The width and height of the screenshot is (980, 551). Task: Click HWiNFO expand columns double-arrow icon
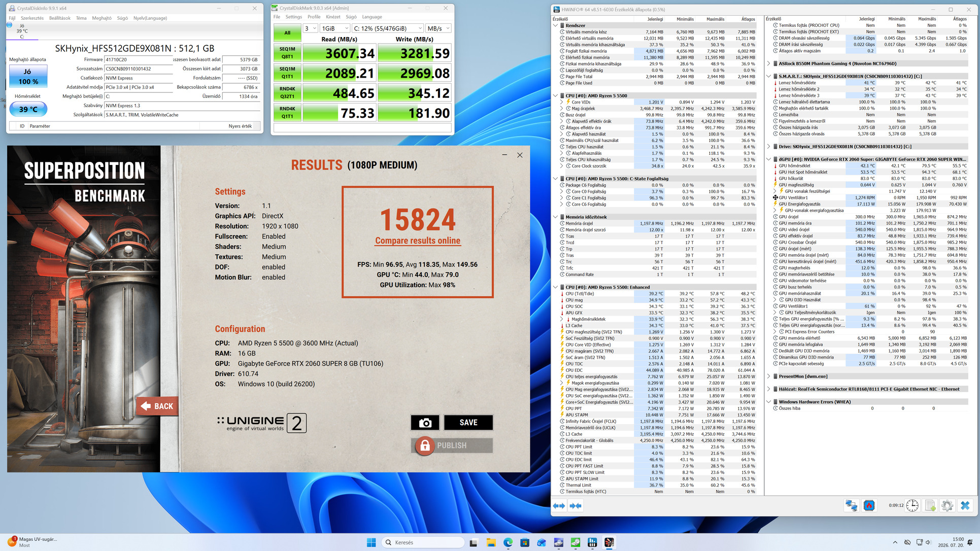point(559,506)
